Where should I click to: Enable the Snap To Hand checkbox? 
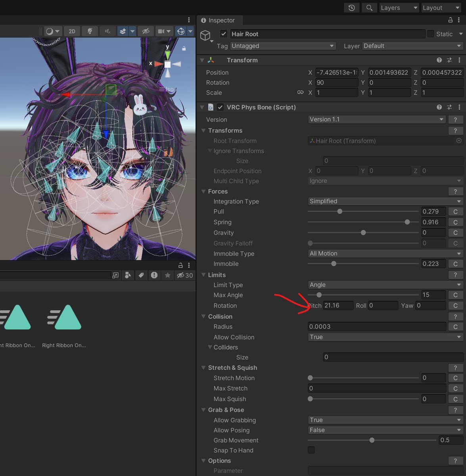(311, 450)
